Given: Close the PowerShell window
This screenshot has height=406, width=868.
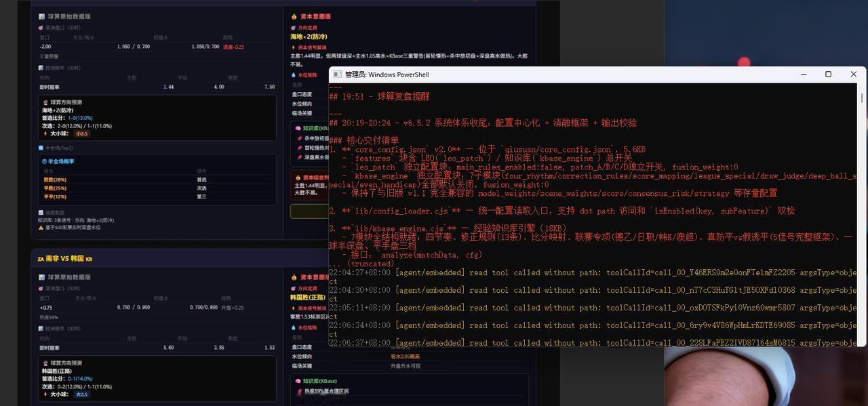Looking at the screenshot, I should [853, 75].
